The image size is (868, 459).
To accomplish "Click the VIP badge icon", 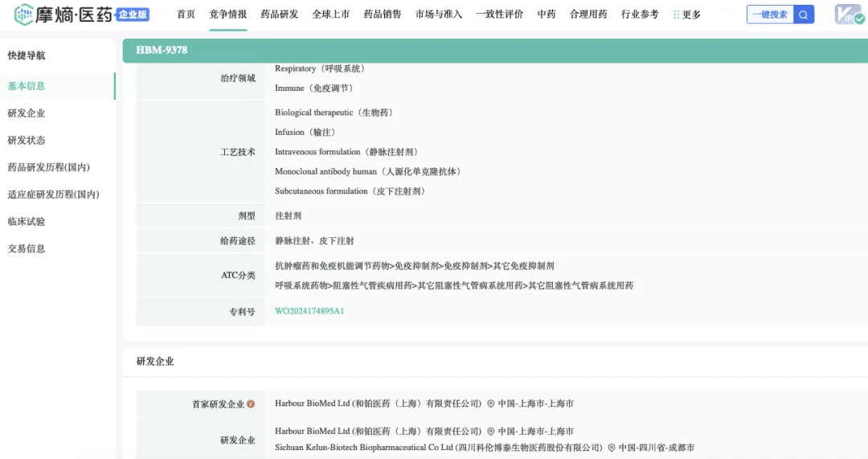I will [x=847, y=14].
